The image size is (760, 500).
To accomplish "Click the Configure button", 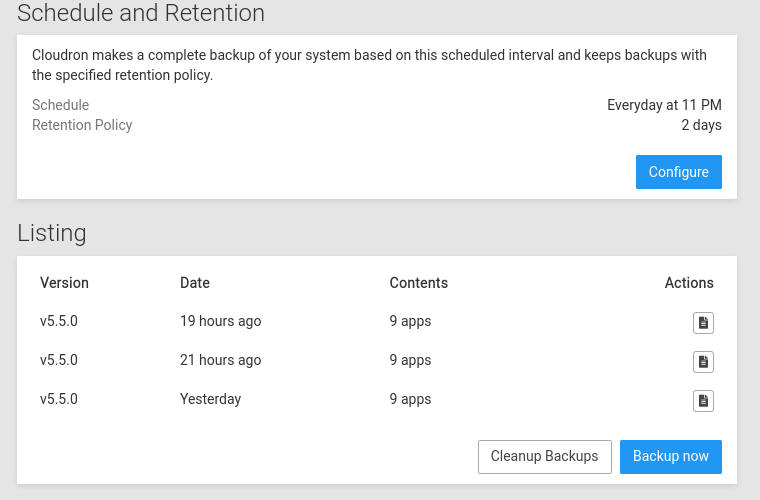I will 679,172.
